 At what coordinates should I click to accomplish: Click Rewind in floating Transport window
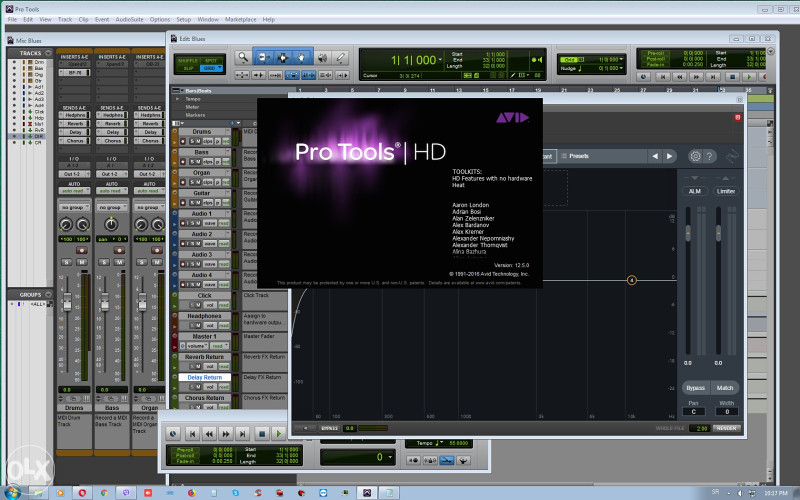(x=209, y=434)
